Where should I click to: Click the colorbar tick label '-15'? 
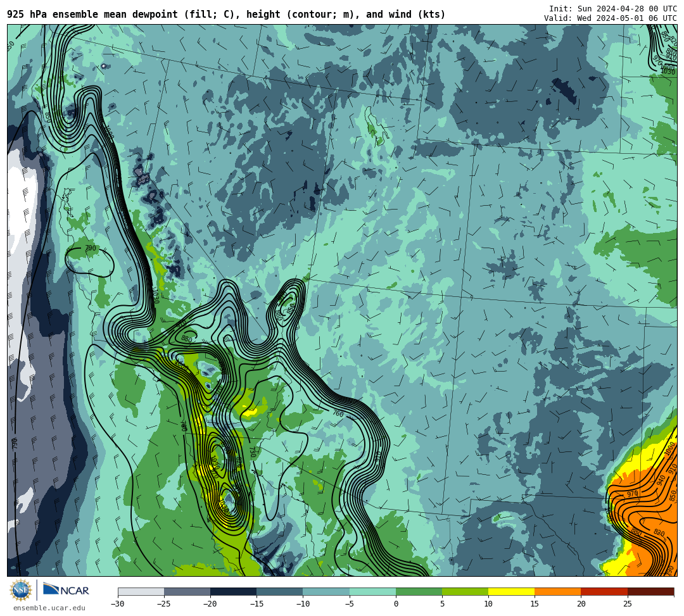point(256,604)
